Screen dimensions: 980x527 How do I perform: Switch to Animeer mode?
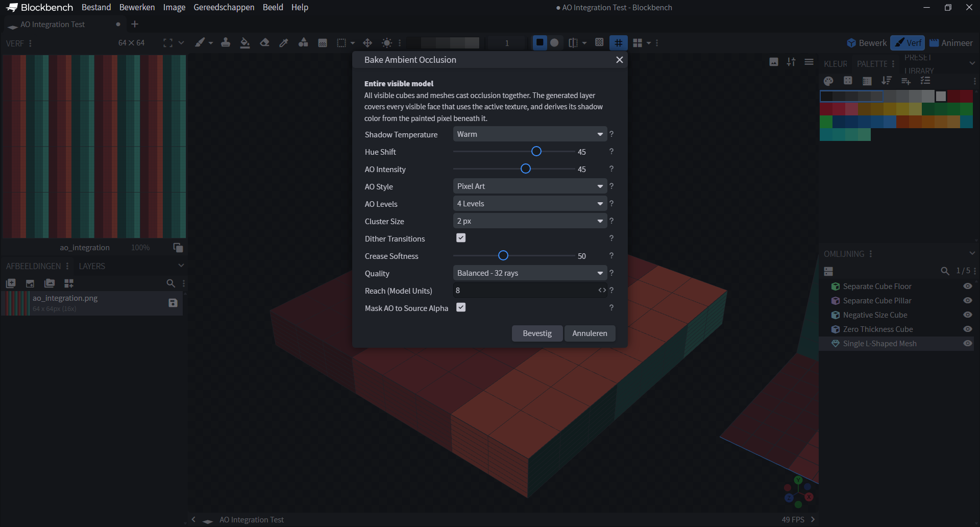point(951,43)
